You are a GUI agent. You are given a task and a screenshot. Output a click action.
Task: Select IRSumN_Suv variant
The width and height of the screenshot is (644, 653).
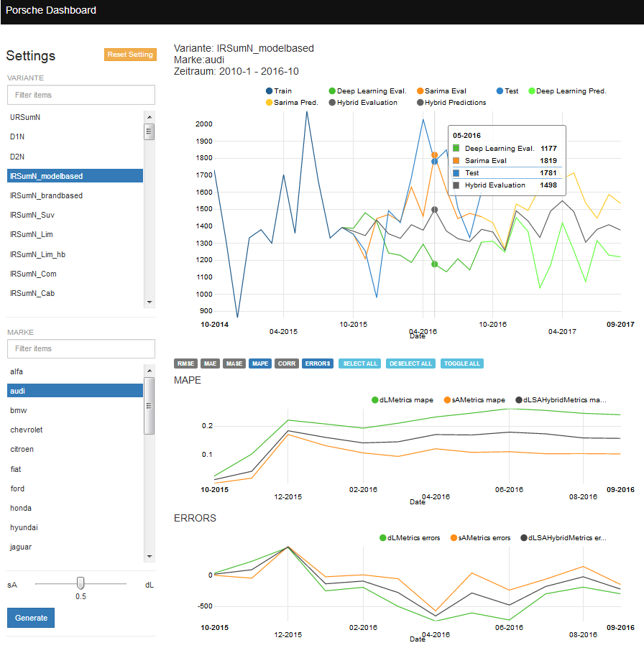point(75,215)
